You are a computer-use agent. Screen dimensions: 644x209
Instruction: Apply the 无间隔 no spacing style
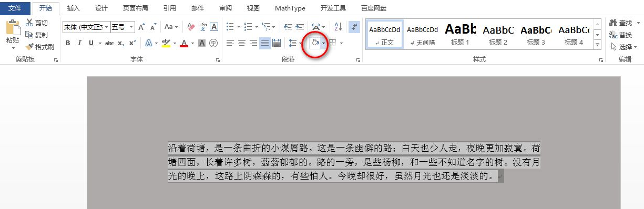(x=422, y=35)
